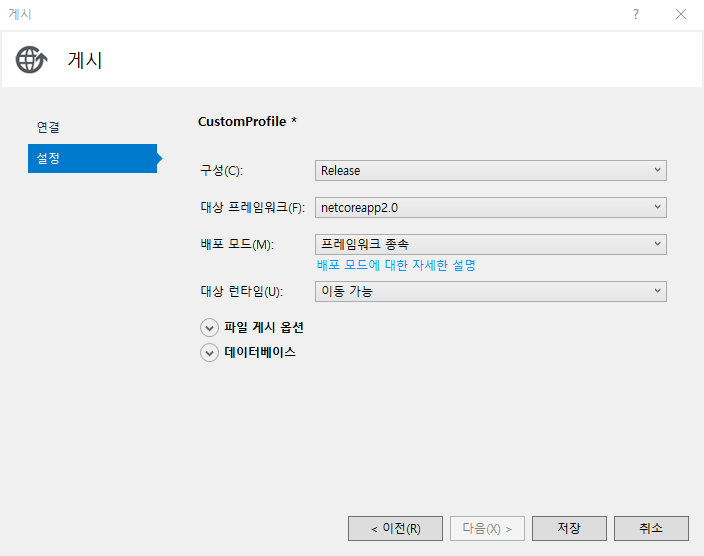Click the 다음(X) > button
The width and height of the screenshot is (704, 556).
coord(487,528)
